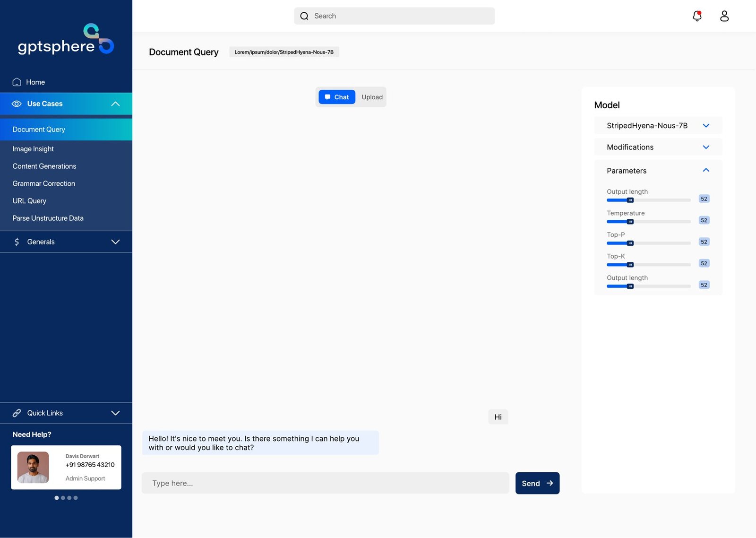This screenshot has width=756, height=538.
Task: Expand the Modifications section
Action: tap(658, 147)
